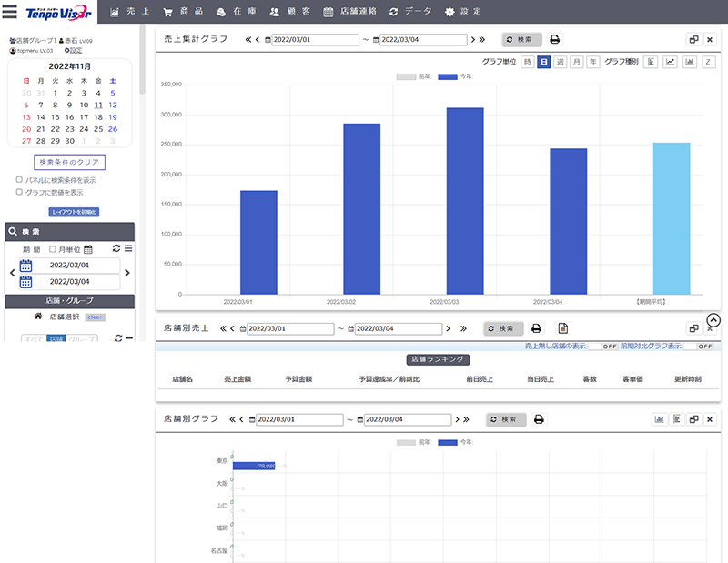The height and width of the screenshot is (563, 728).
Task: Switch to line chart graph type
Action: pos(671,62)
